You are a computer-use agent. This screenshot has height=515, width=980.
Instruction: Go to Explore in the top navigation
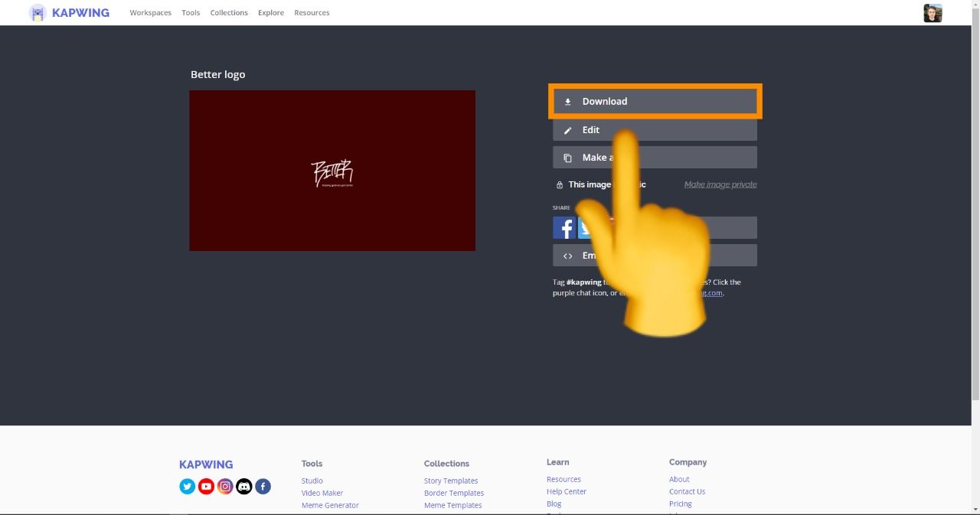pyautogui.click(x=271, y=13)
